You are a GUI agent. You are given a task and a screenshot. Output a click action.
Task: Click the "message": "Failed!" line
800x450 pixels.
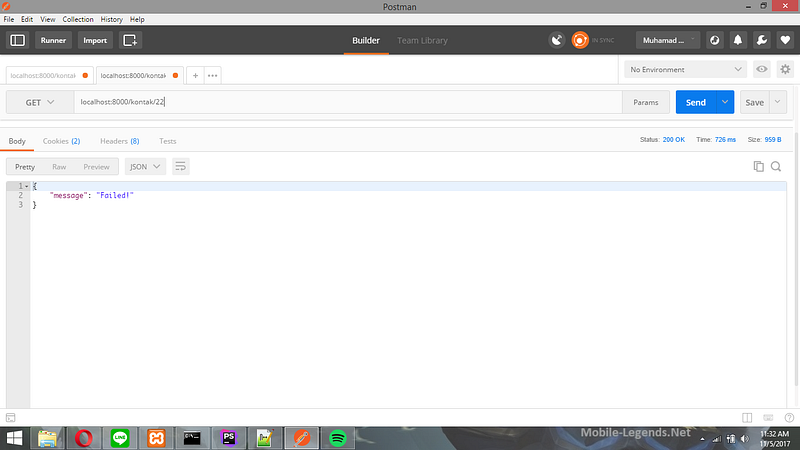(91, 195)
